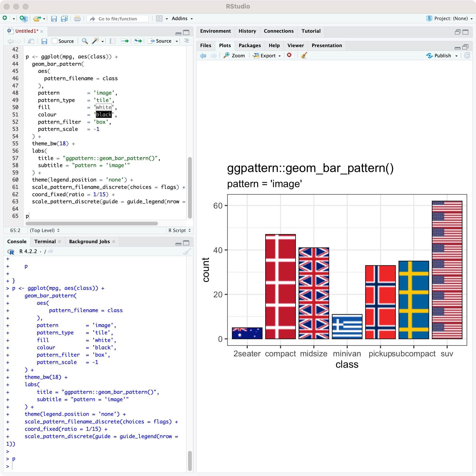Click the Zoom plot button
Image resolution: width=476 pixels, height=476 pixels.
click(234, 56)
